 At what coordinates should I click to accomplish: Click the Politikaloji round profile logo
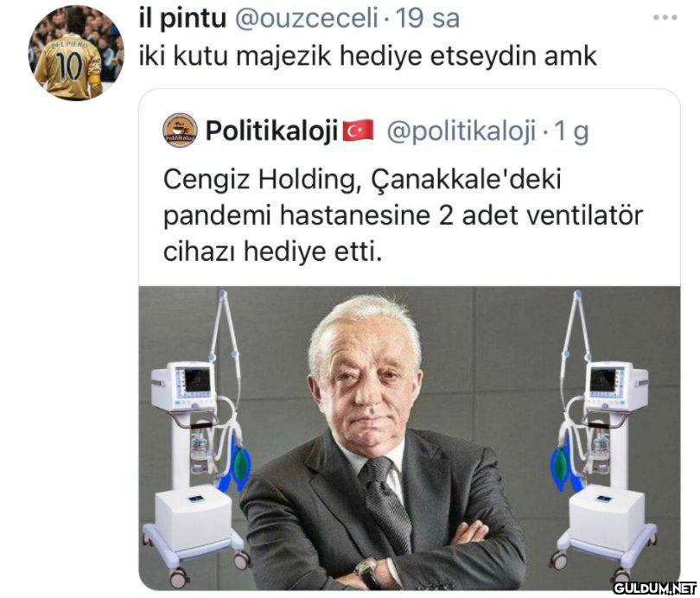pos(180,130)
